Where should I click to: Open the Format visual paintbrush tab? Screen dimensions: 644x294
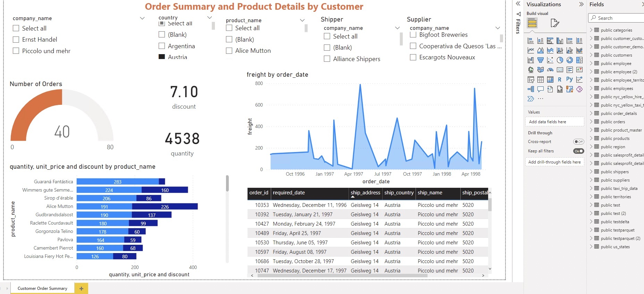[555, 23]
